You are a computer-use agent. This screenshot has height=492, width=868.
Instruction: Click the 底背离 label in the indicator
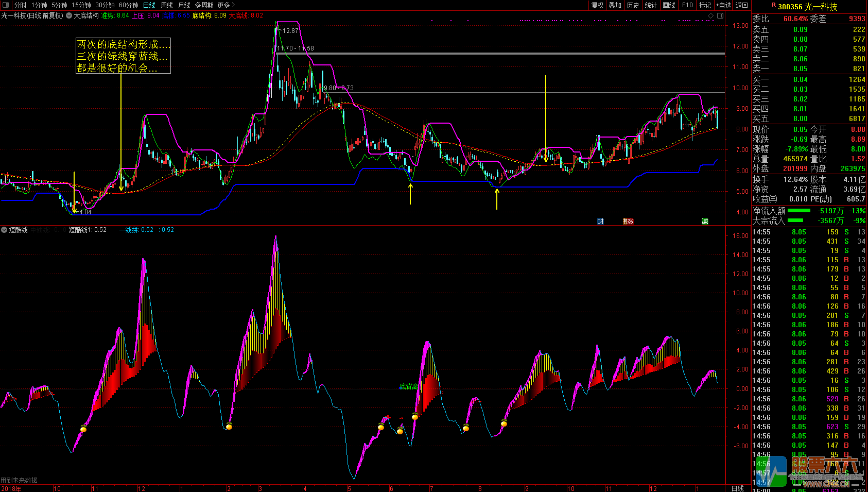coord(409,386)
